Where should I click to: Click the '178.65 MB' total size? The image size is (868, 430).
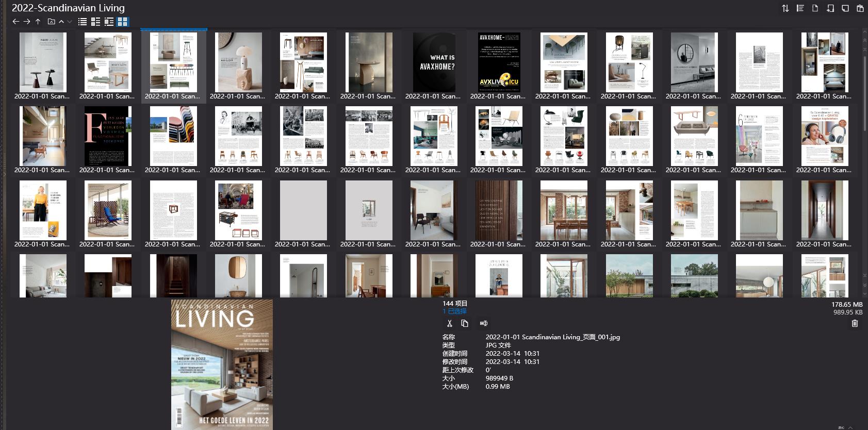(x=847, y=305)
